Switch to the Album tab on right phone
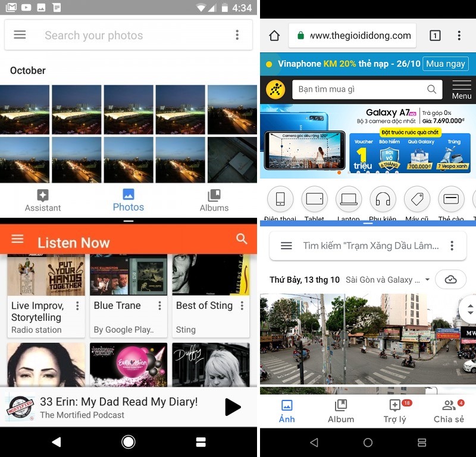476x457 pixels. click(x=341, y=411)
